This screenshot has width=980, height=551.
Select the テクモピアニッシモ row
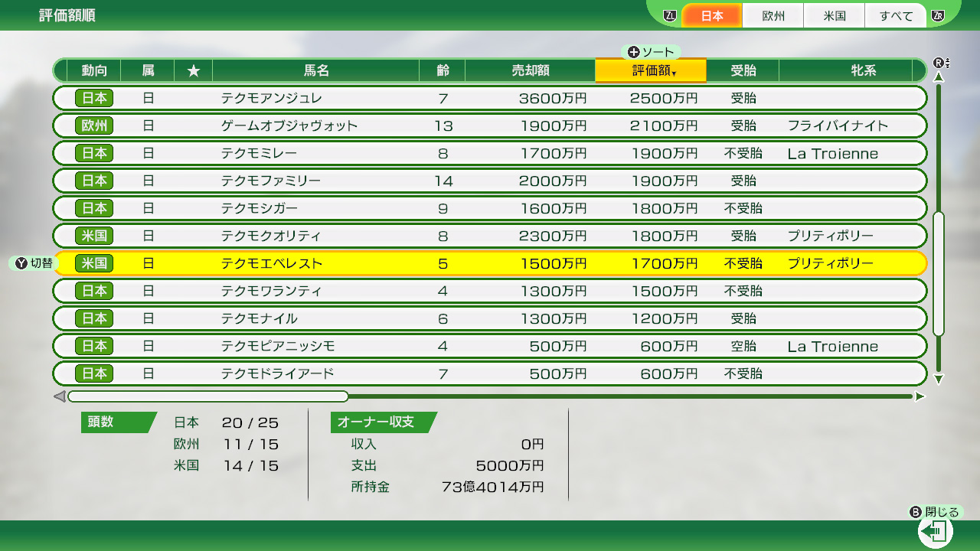(490, 346)
